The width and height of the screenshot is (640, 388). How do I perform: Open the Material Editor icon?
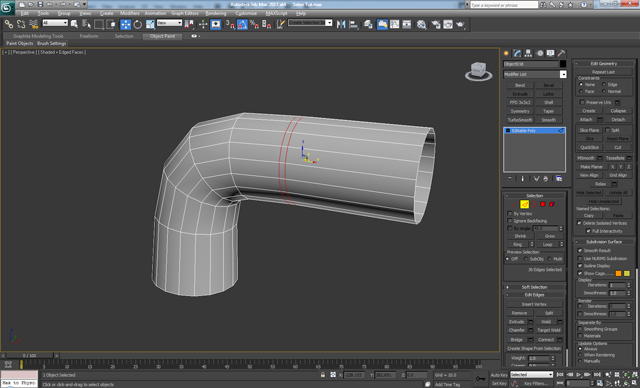[x=421, y=24]
